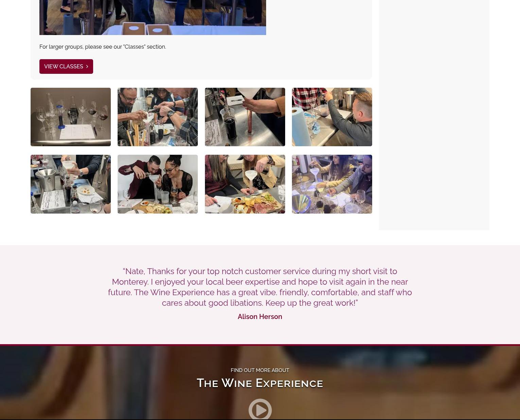View the funnel pouring into bottle photo

click(245, 117)
